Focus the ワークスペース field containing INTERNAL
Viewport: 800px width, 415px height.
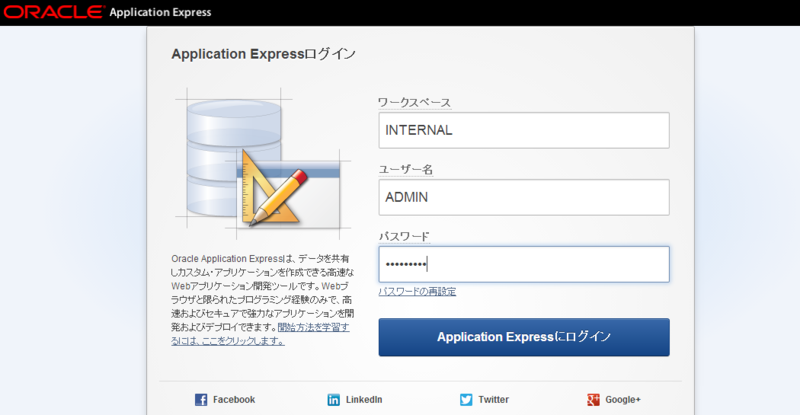point(524,131)
